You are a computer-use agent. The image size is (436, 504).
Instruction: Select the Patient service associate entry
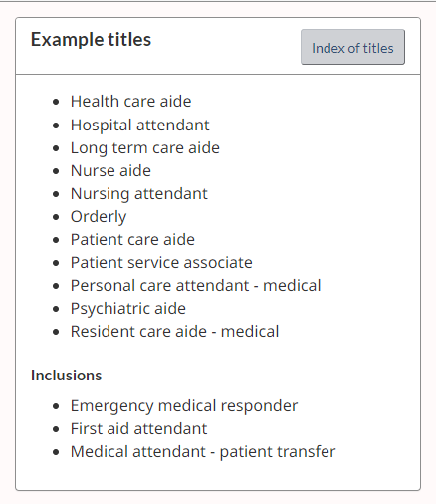pos(161,263)
